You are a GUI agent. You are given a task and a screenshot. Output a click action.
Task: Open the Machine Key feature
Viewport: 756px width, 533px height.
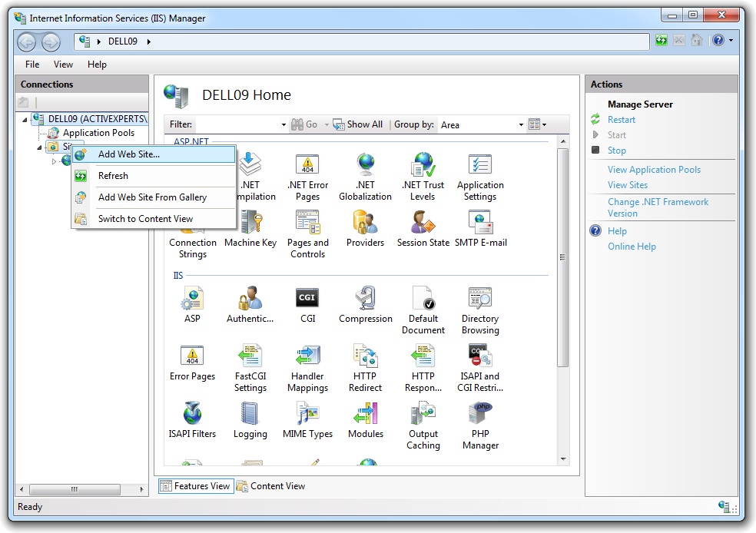250,230
